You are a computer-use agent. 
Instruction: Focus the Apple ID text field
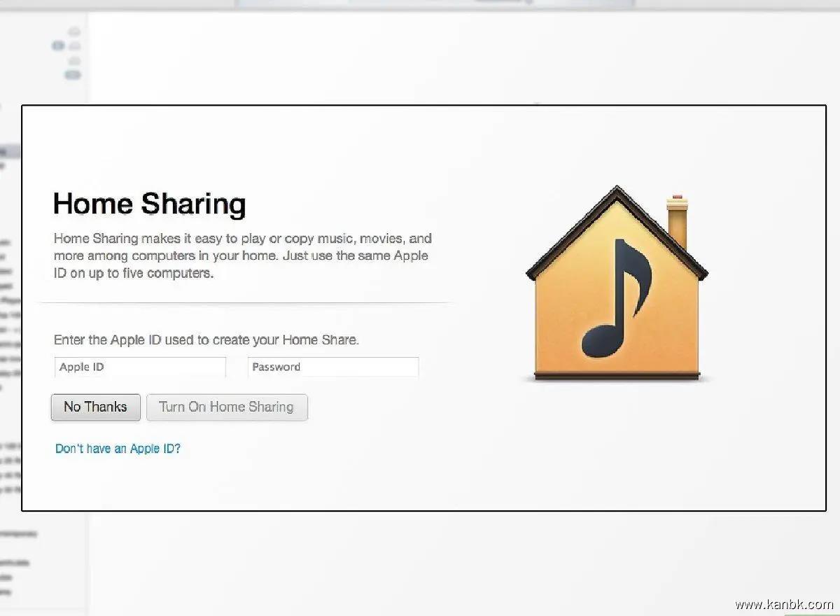pos(140,367)
